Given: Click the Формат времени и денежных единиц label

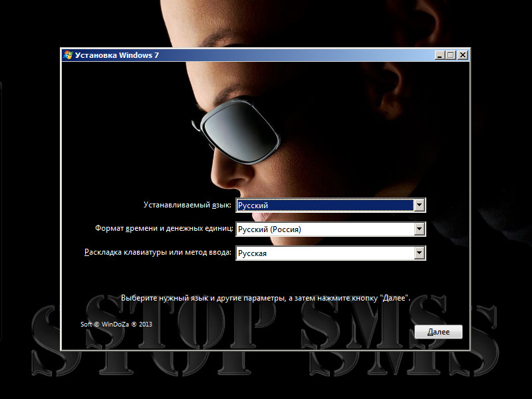Looking at the screenshot, I should pyautogui.click(x=164, y=228).
